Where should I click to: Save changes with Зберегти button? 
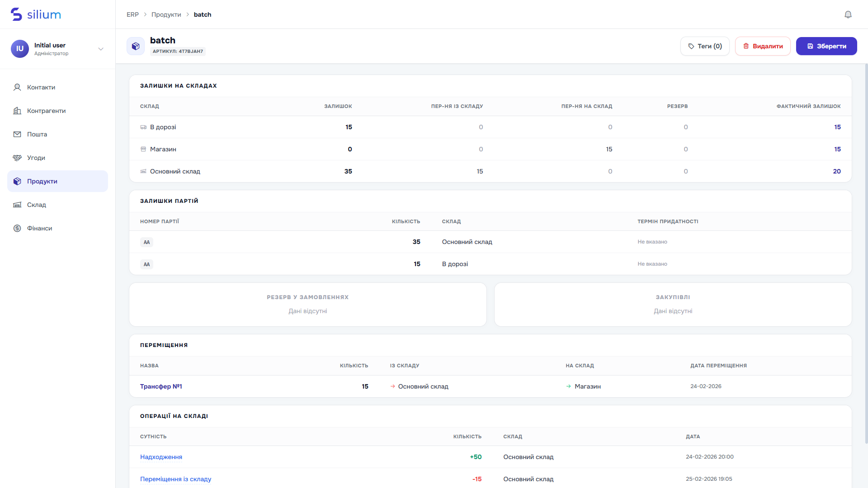pyautogui.click(x=826, y=46)
